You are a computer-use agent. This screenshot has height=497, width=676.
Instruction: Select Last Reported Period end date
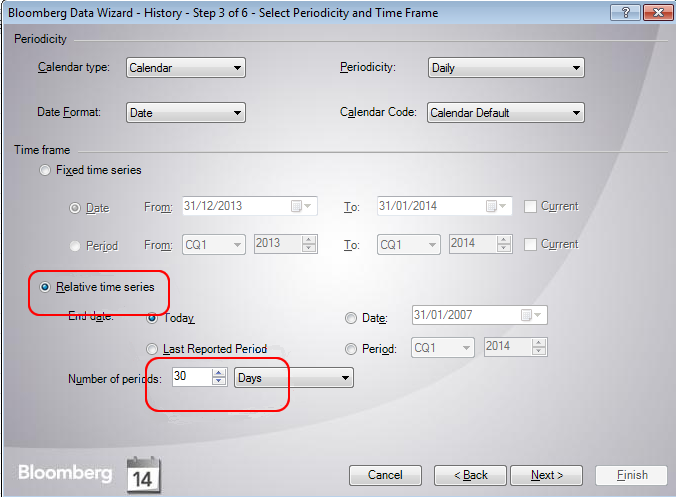(152, 349)
